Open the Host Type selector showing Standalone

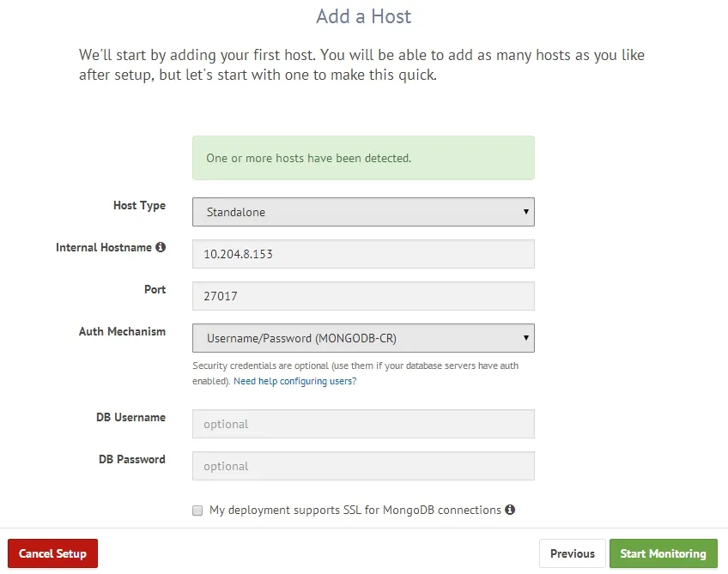pos(363,212)
